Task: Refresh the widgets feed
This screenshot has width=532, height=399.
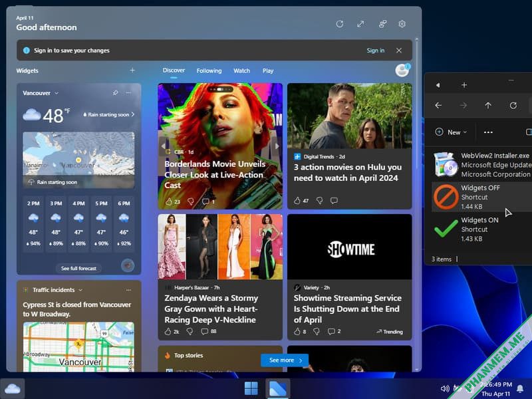Action: (x=340, y=24)
